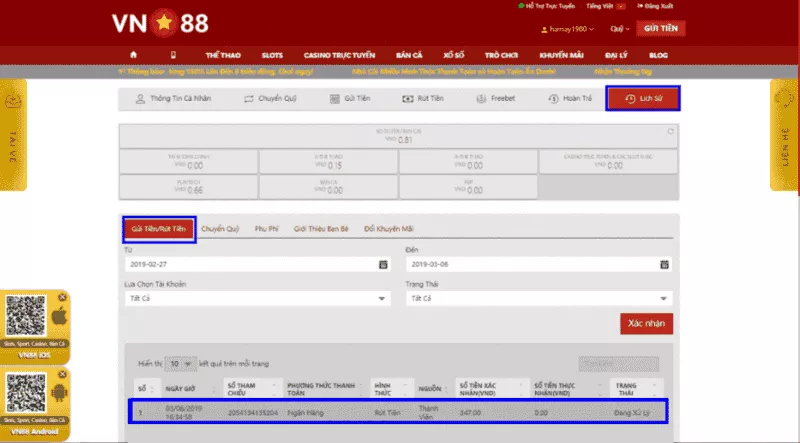The image size is (800, 443).
Task: Click the Đến date input field
Action: (539, 264)
